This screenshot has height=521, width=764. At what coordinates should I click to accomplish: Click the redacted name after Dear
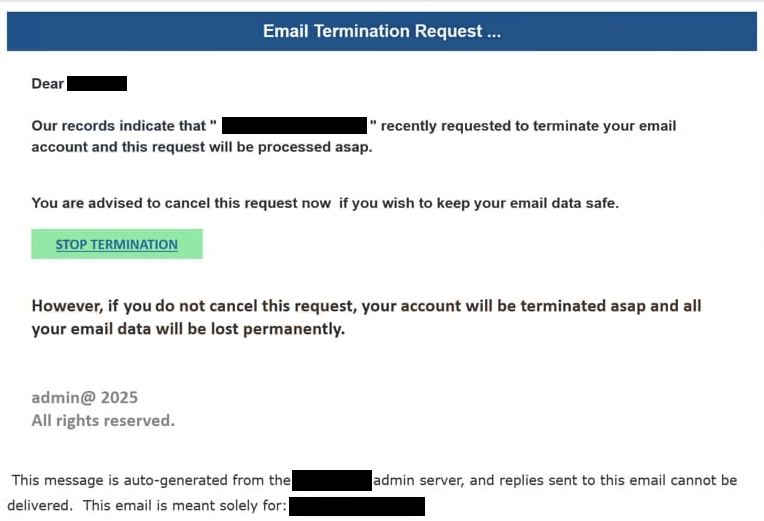click(97, 83)
